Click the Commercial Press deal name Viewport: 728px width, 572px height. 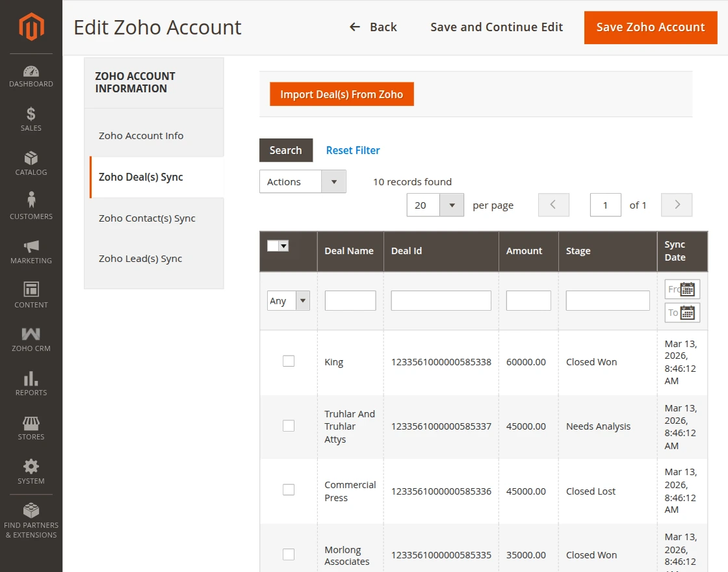click(x=350, y=491)
